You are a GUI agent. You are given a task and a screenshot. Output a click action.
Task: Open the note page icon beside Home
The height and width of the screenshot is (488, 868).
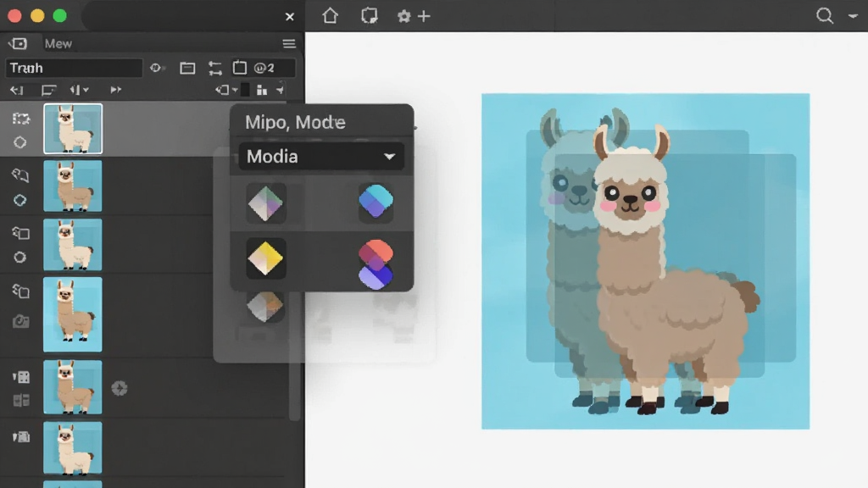(x=370, y=15)
